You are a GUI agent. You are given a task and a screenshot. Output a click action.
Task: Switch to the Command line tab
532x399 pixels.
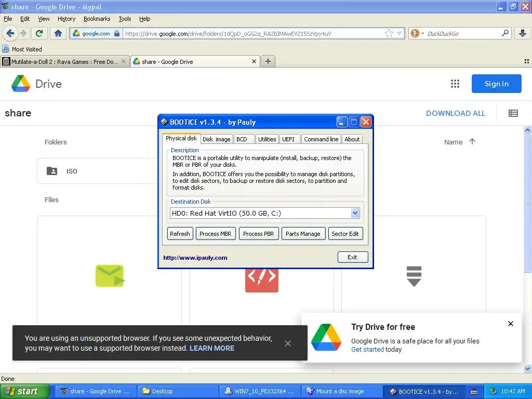pos(321,139)
